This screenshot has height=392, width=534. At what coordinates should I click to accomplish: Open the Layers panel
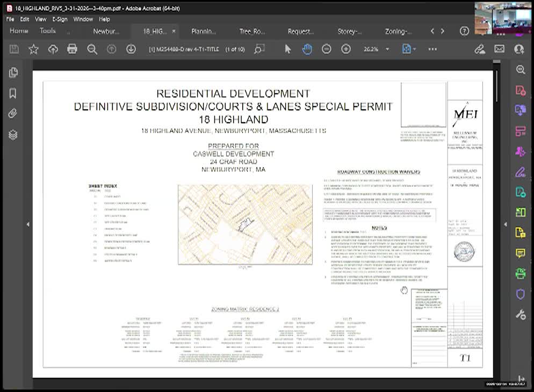click(12, 135)
